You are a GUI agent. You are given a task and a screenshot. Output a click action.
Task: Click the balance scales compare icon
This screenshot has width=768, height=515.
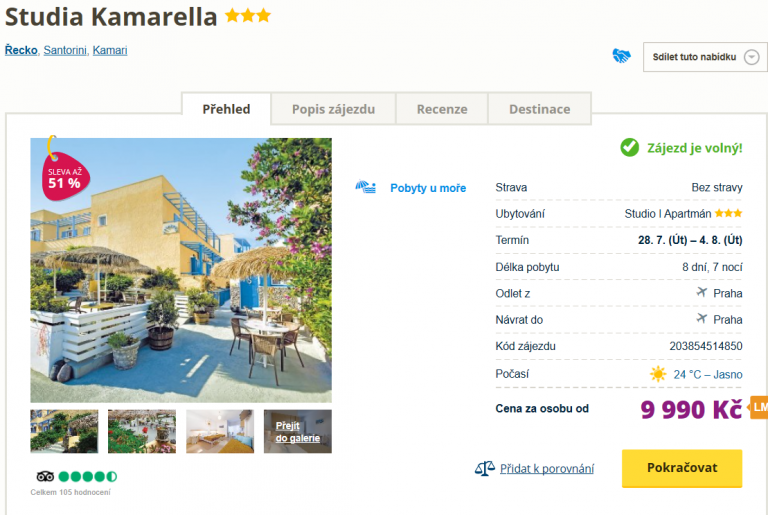coord(484,468)
